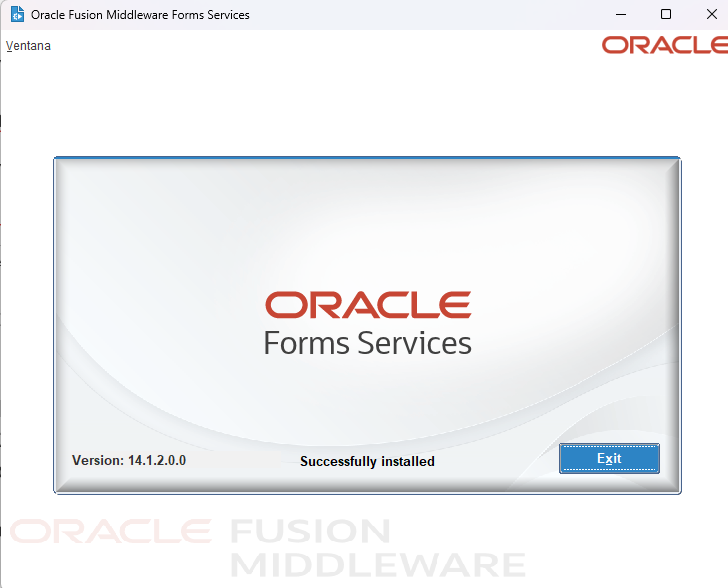Screen dimensions: 728x588
Task: Open the Ventana menu
Action: click(28, 46)
